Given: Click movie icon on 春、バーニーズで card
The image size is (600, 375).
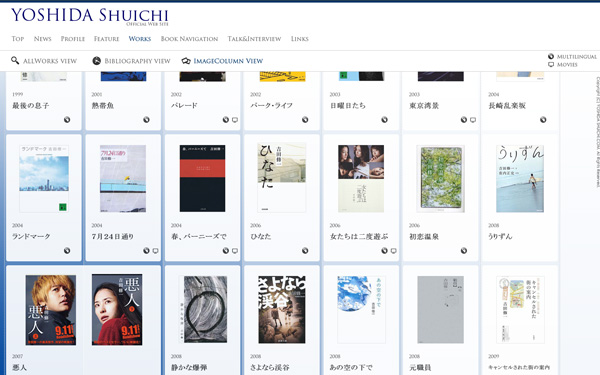Looking at the screenshot, I should click(235, 251).
